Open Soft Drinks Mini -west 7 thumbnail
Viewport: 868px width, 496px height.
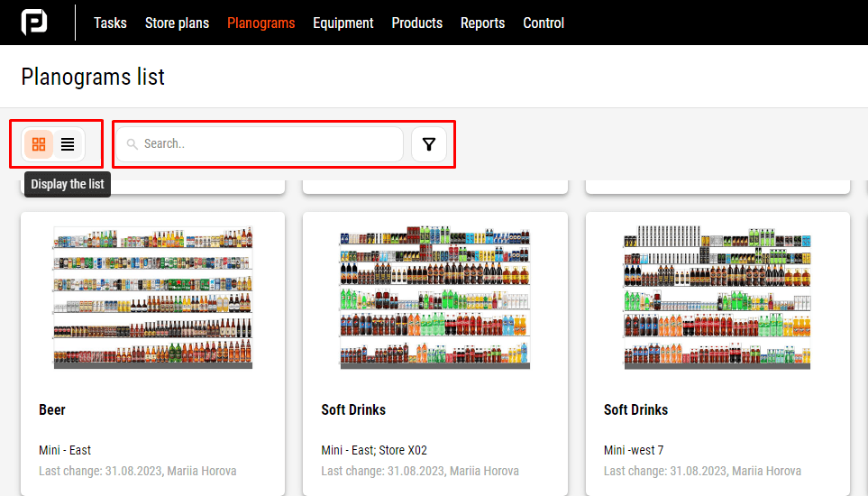717,298
